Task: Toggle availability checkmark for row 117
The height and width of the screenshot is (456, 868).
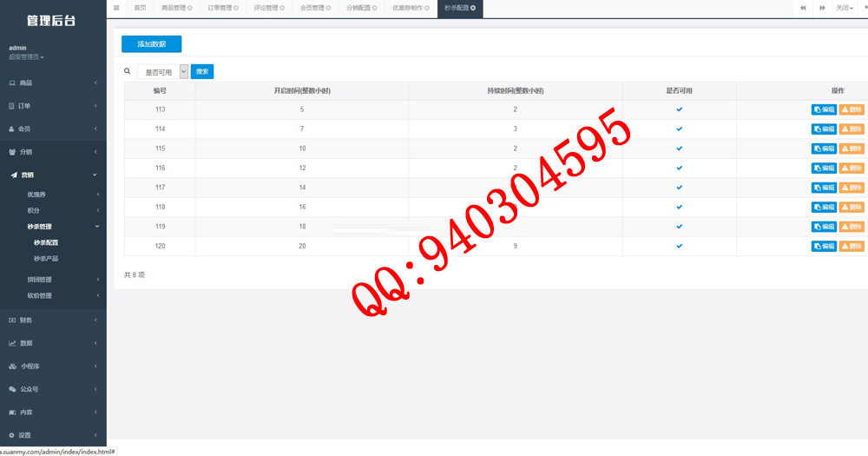Action: coord(680,188)
